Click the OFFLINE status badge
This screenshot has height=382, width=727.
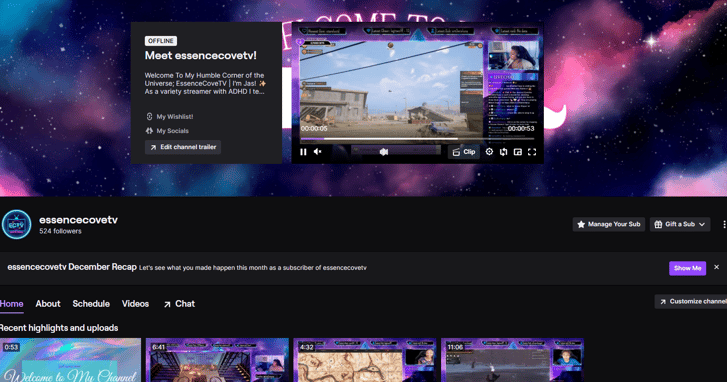[161, 41]
